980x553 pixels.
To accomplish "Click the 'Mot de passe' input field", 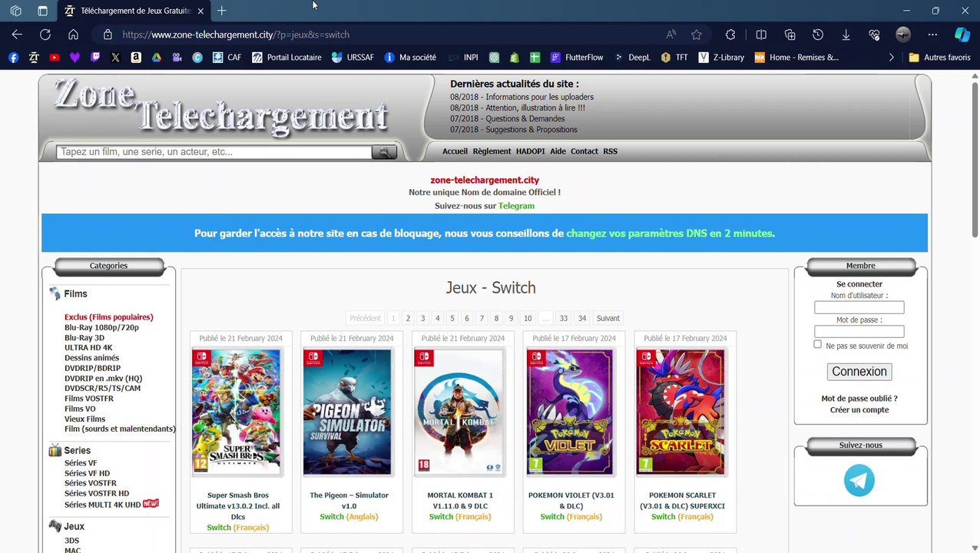I will pyautogui.click(x=859, y=332).
